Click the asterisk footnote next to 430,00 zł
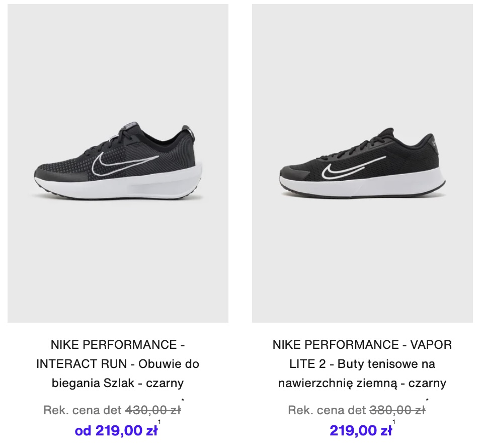 coord(183,400)
